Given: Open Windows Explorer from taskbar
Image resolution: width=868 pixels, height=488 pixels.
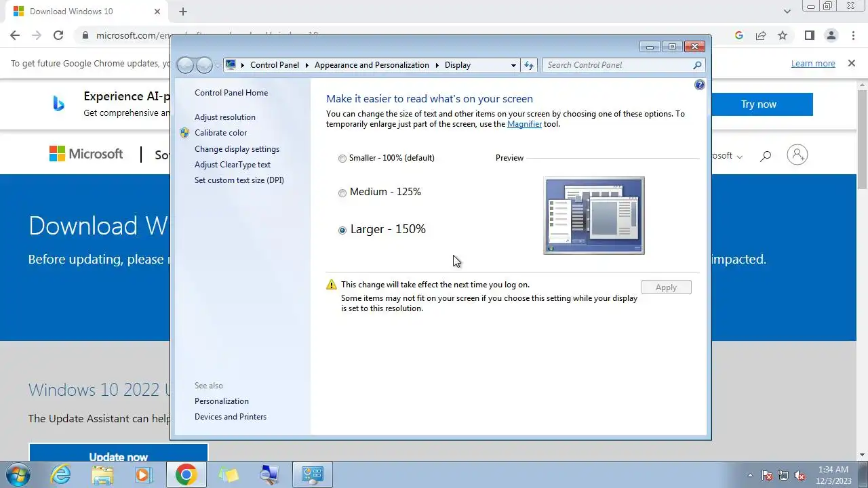Looking at the screenshot, I should [x=102, y=474].
